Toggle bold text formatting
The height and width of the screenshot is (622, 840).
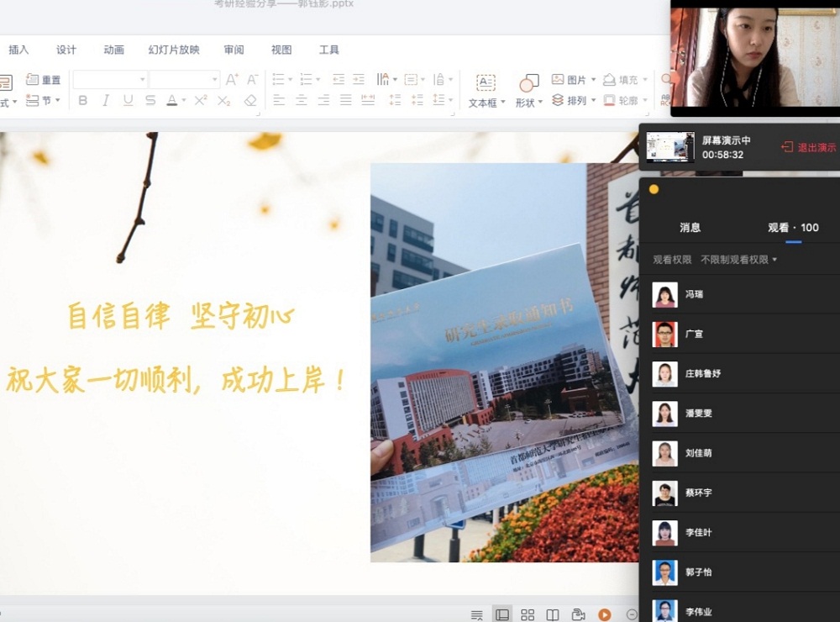pyautogui.click(x=82, y=100)
